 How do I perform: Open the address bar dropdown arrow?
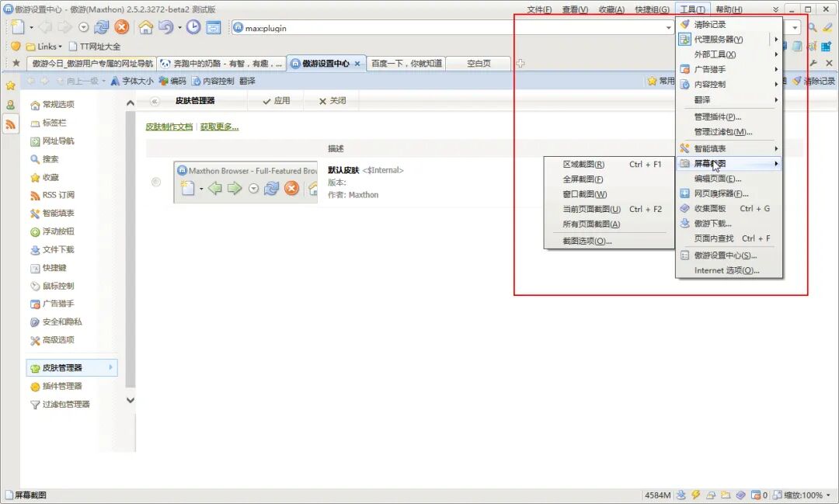(668, 28)
